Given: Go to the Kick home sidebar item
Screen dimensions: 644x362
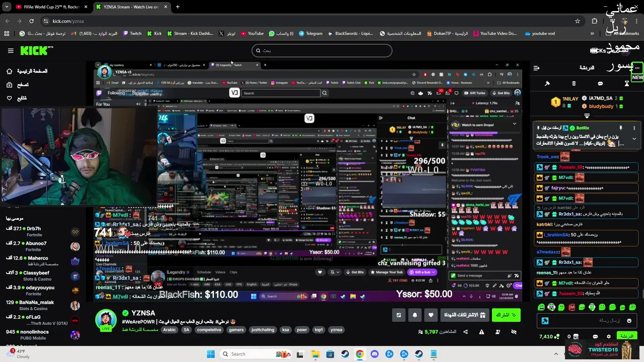Looking at the screenshot, I should point(28,71).
